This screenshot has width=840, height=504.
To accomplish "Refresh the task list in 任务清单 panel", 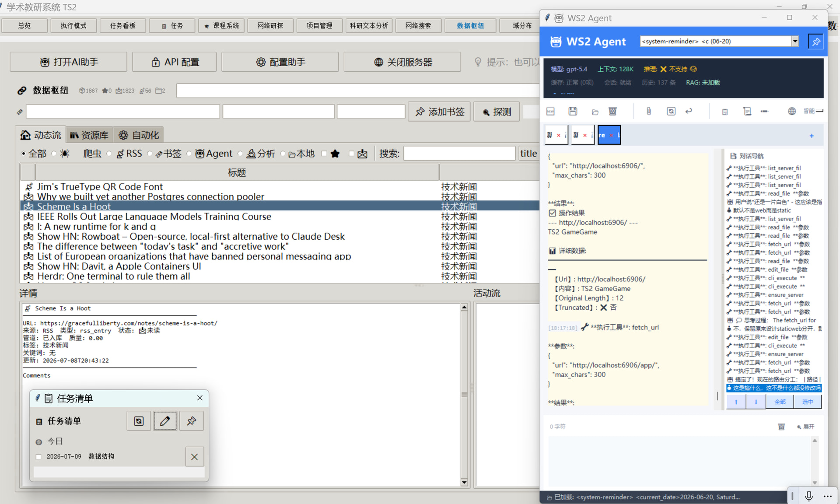I will [x=139, y=421].
